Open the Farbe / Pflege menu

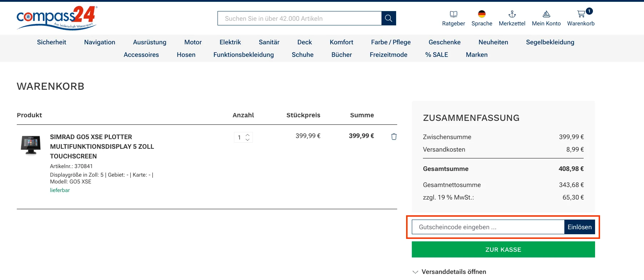click(391, 42)
